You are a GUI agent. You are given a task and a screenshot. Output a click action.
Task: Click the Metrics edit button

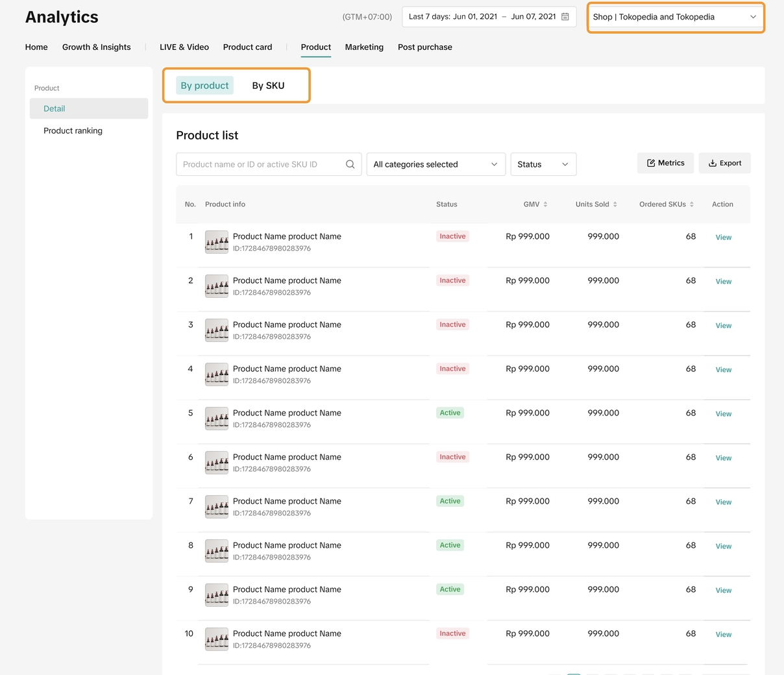(665, 163)
